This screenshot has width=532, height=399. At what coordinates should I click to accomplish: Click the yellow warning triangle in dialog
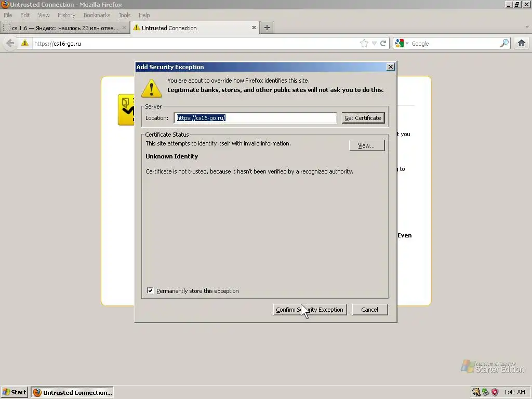point(152,88)
